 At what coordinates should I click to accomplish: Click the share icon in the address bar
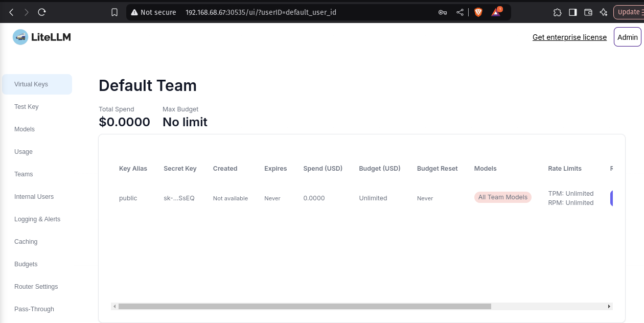point(459,12)
